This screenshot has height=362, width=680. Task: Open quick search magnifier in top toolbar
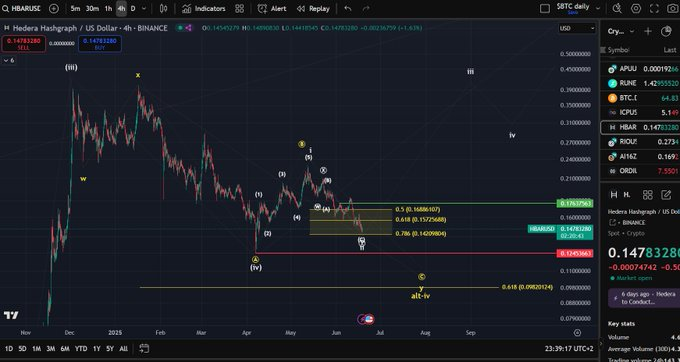617,8
